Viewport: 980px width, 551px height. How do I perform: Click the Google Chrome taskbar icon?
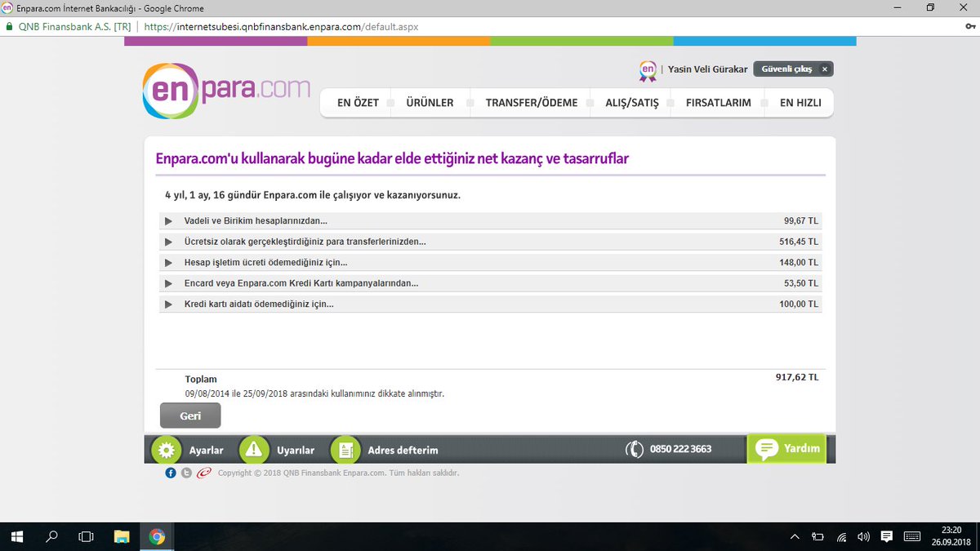point(157,536)
